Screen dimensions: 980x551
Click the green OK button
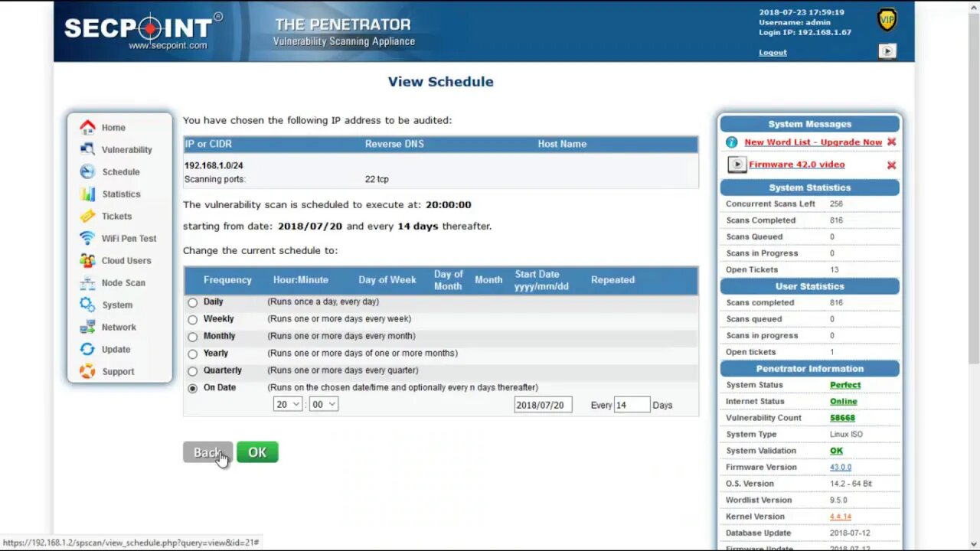pos(257,452)
